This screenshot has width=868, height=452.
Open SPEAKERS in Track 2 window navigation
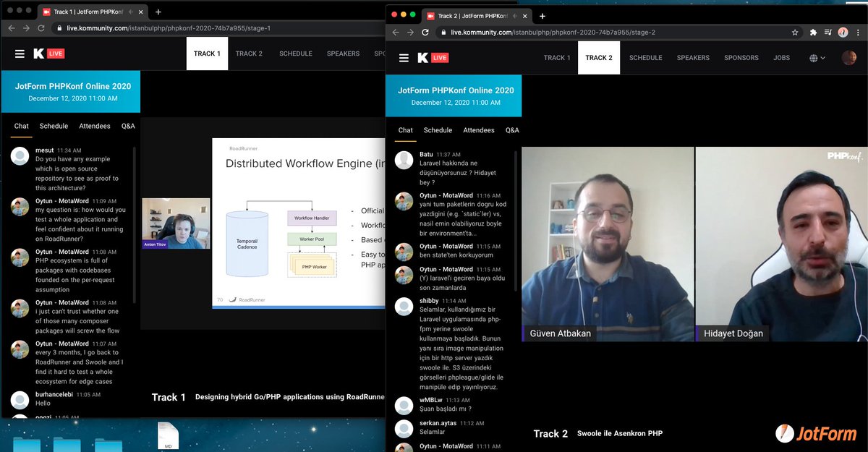click(x=693, y=58)
